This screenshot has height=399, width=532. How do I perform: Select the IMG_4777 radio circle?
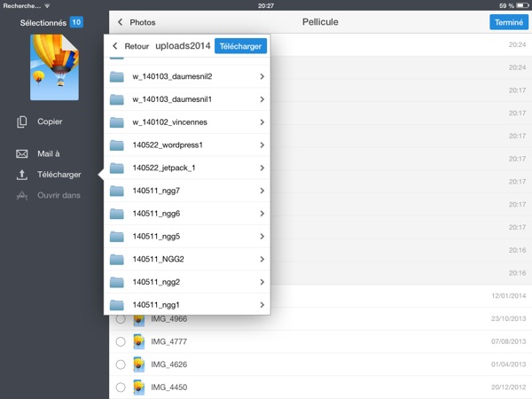[x=121, y=341]
